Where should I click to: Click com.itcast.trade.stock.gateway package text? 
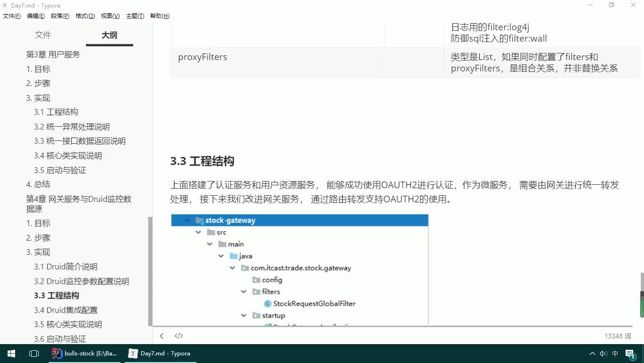(x=301, y=268)
